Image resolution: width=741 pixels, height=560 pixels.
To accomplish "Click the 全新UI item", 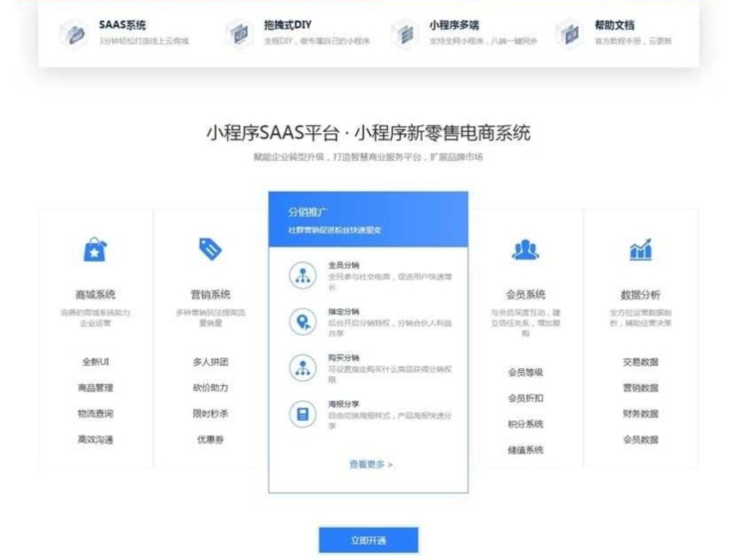I will 96,362.
